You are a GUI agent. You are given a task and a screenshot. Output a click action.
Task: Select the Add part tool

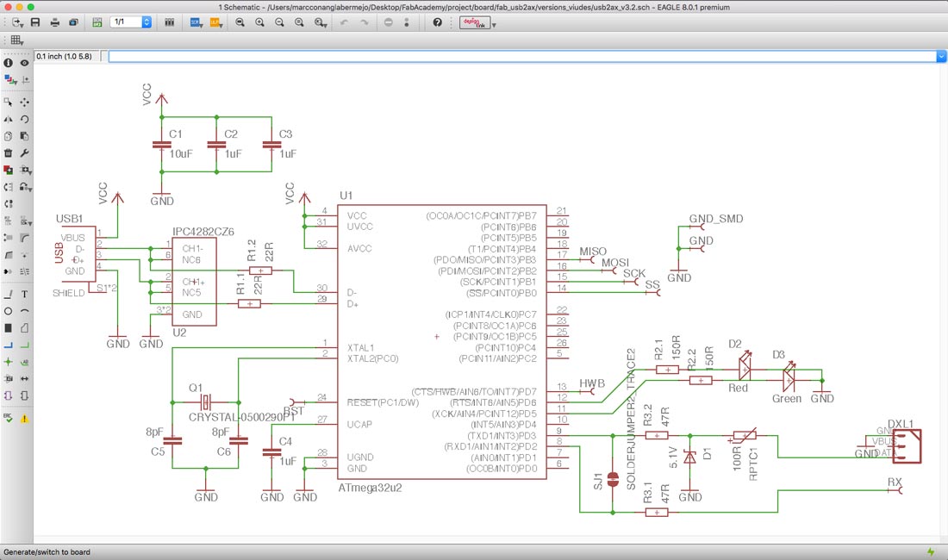8,170
